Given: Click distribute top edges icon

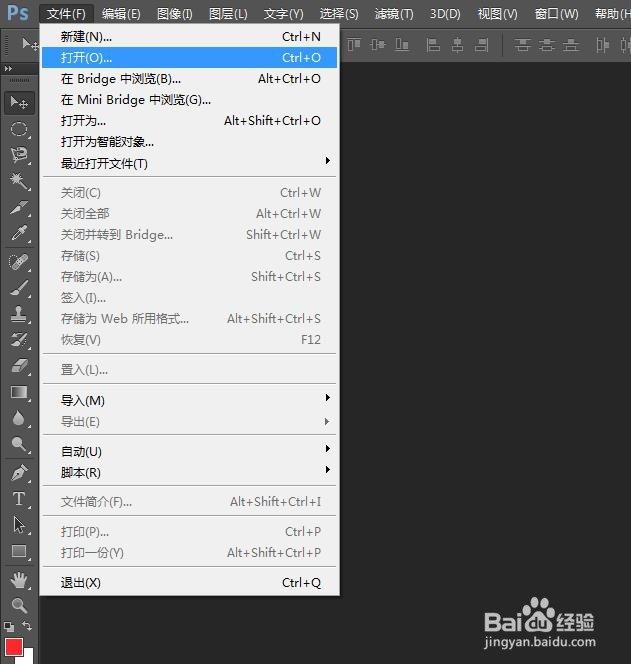Looking at the screenshot, I should click(522, 44).
